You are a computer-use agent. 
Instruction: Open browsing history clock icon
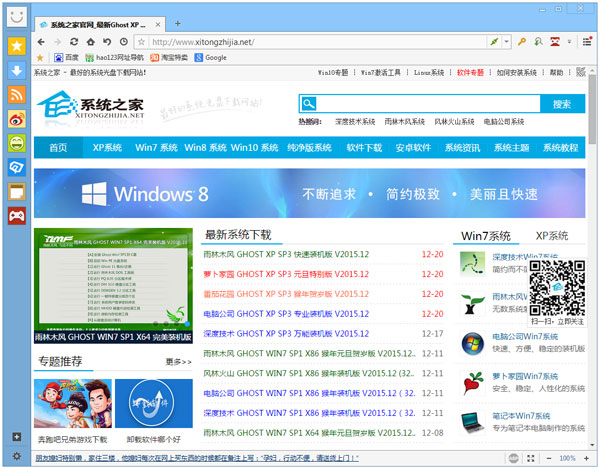123,42
